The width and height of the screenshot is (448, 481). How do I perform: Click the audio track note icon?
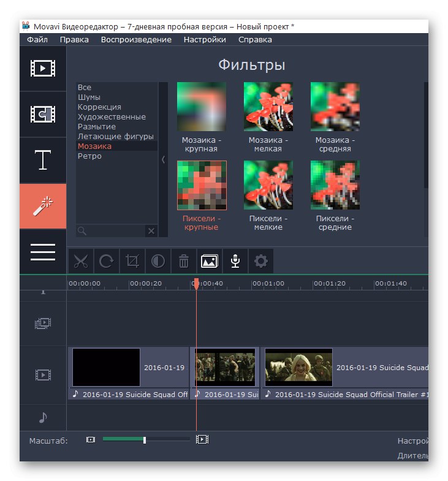(x=43, y=417)
